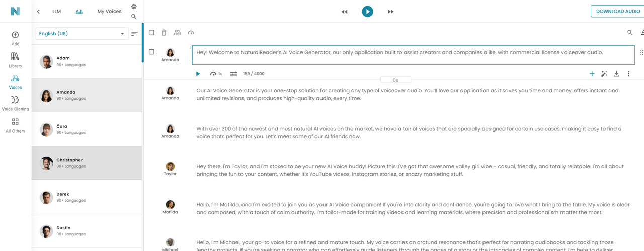
Task: Click the paragraph starting 'Hey there, I'm Taylor'
Action: point(410,170)
